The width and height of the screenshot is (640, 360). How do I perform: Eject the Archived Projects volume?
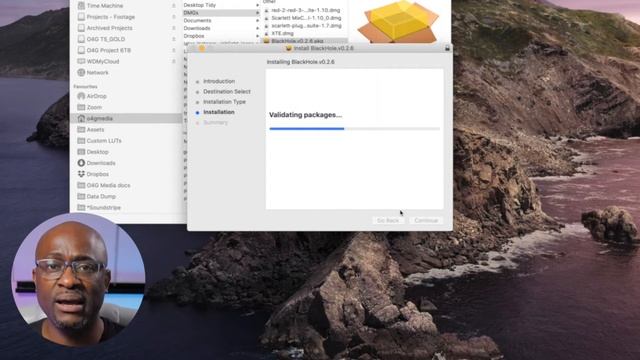tap(174, 28)
